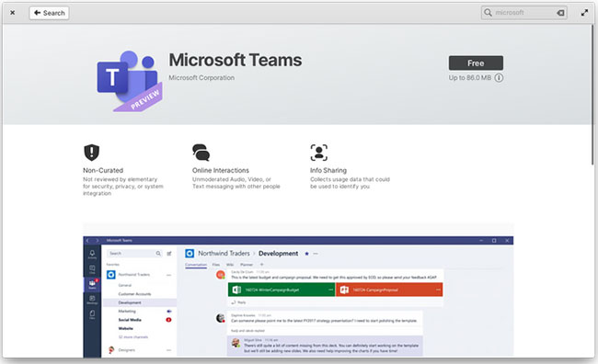This screenshot has height=364, width=598.
Task: Click the Microsoft Corporation developer name
Action: (201, 78)
